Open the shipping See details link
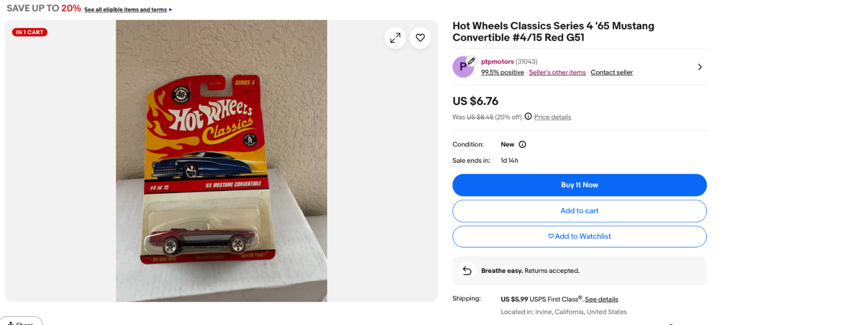 point(601,299)
